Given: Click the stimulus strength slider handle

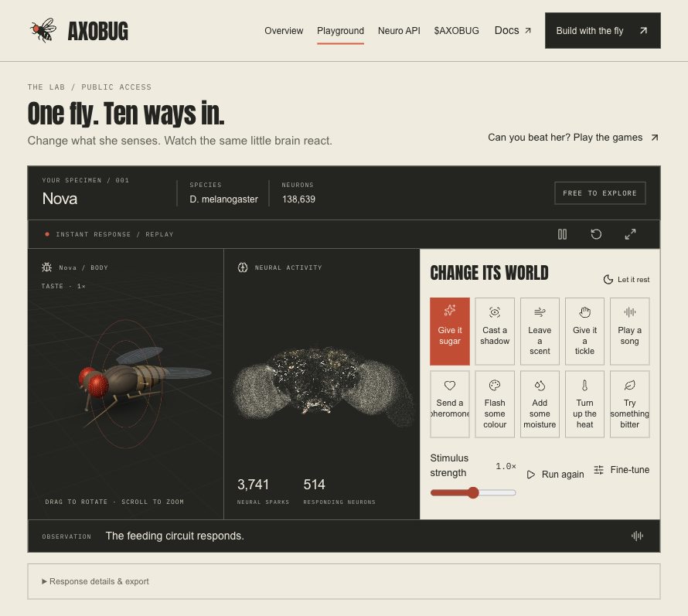Looking at the screenshot, I should pyautogui.click(x=473, y=492).
